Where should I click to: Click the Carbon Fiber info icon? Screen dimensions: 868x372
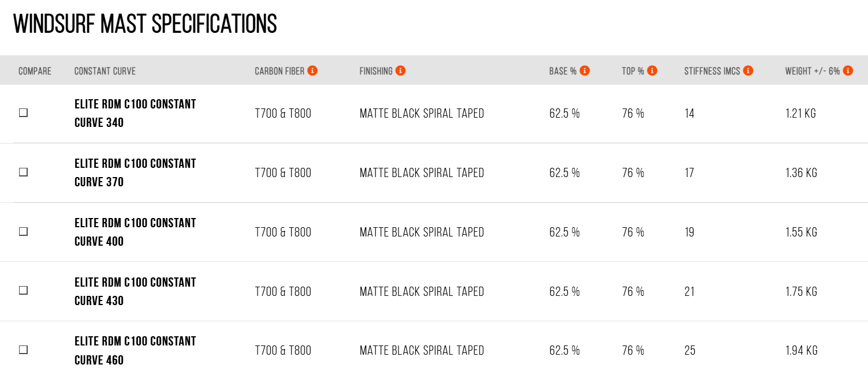tap(312, 70)
